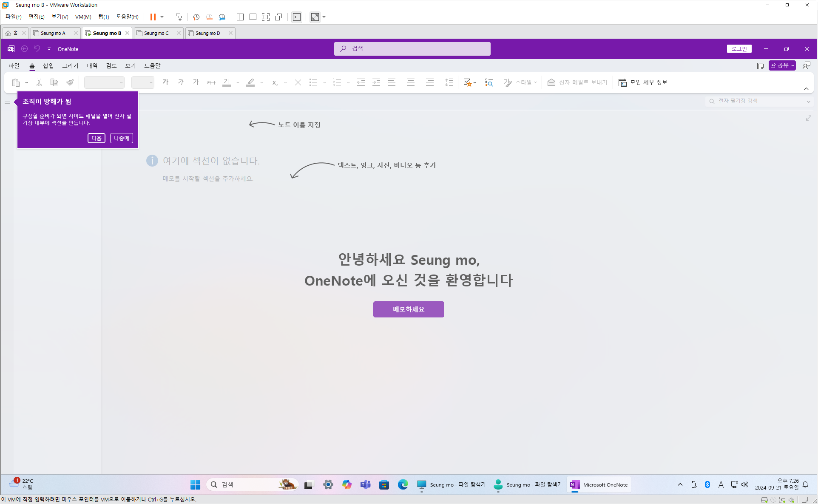The width and height of the screenshot is (818, 504).
Task: Click the Find Tags icon
Action: point(489,82)
